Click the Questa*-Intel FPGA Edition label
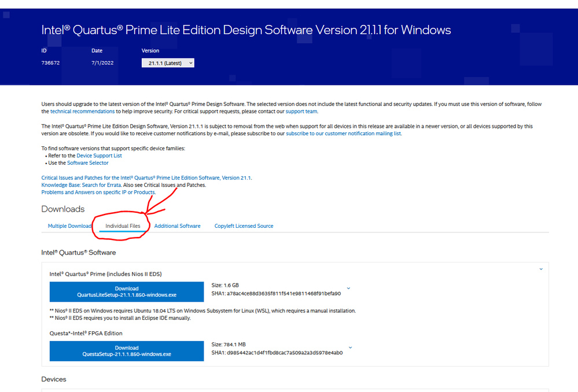 (86, 333)
